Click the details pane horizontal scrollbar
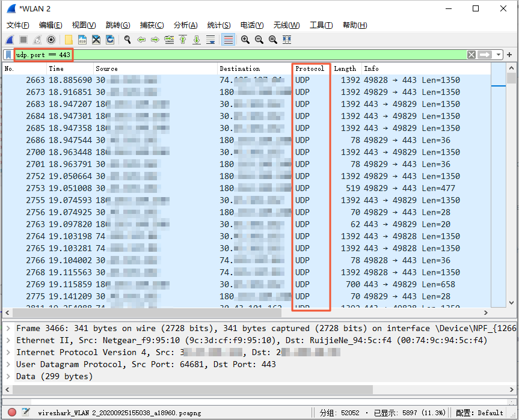 pos(192,389)
